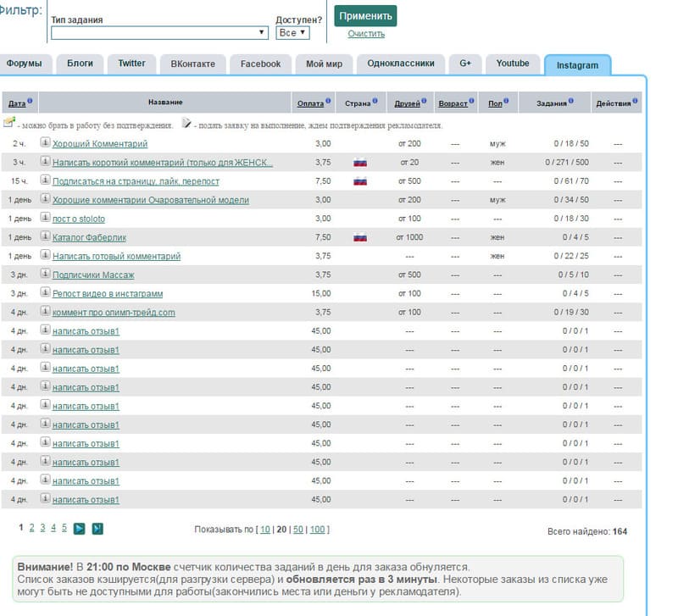The image size is (678, 616).
Task: Click the next page arrow in pagination
Action: pos(79,529)
